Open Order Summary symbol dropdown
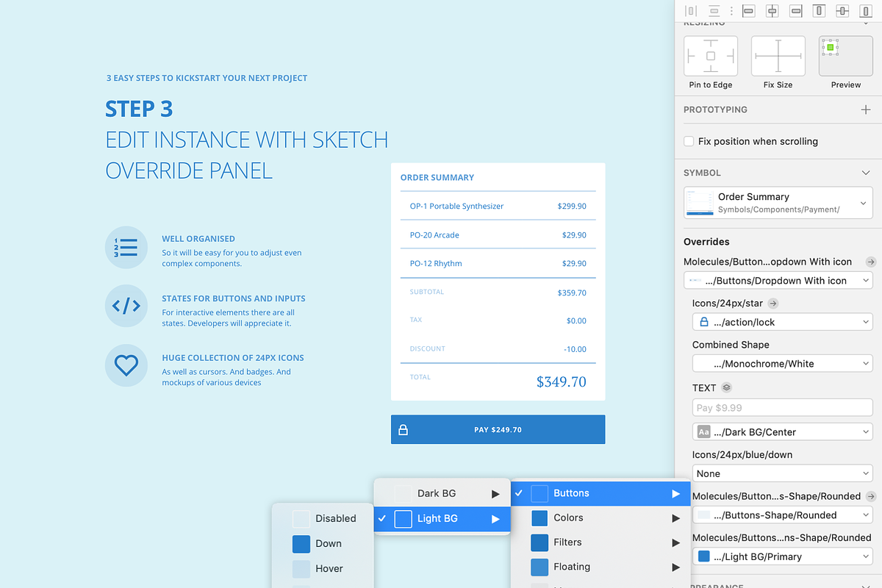882x588 pixels. [778, 203]
